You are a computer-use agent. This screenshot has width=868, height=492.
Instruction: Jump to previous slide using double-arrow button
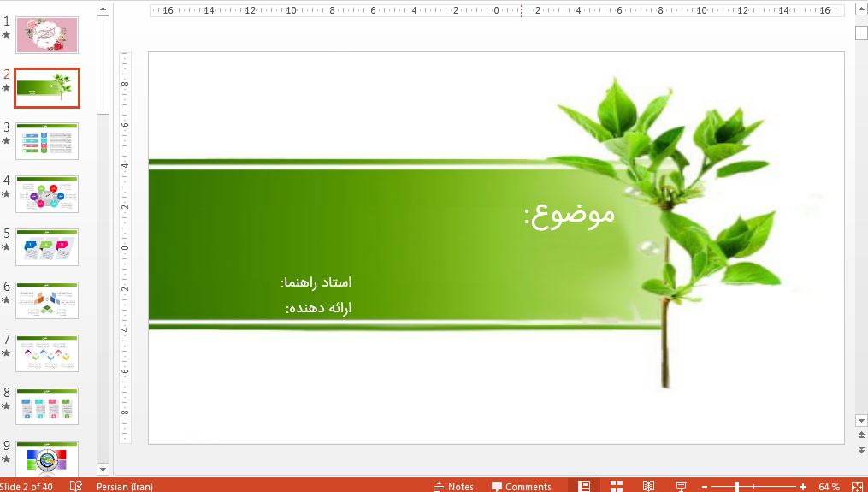861,436
